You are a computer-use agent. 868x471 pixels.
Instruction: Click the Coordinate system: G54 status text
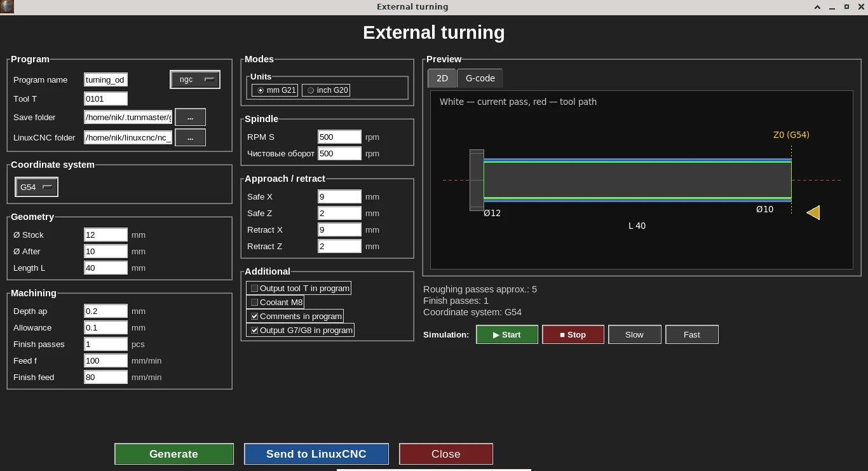(472, 312)
